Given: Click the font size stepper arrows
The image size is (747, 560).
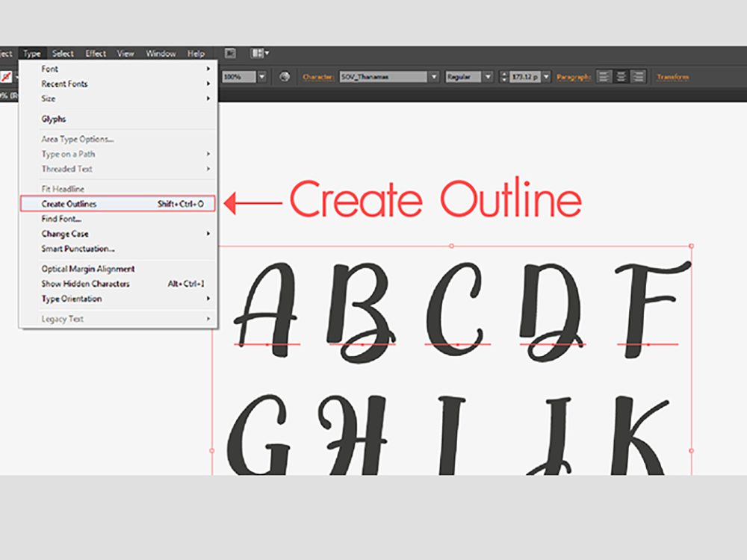Looking at the screenshot, I should tap(503, 77).
